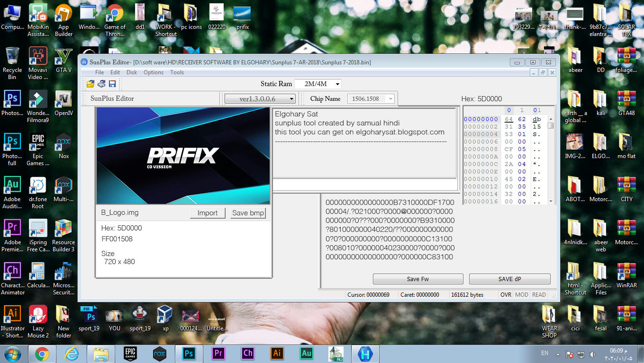Select the WinRAR desktop shortcut
This screenshot has height=363, width=644.
[x=626, y=275]
